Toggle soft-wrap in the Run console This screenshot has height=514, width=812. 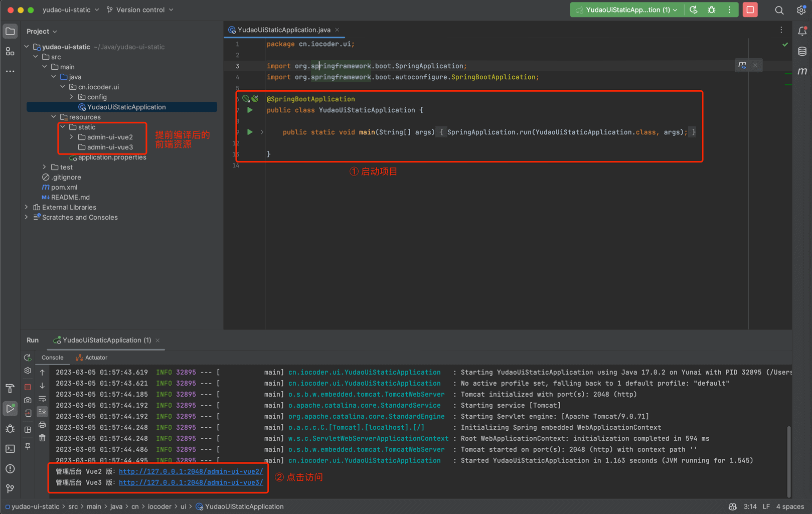(x=42, y=399)
